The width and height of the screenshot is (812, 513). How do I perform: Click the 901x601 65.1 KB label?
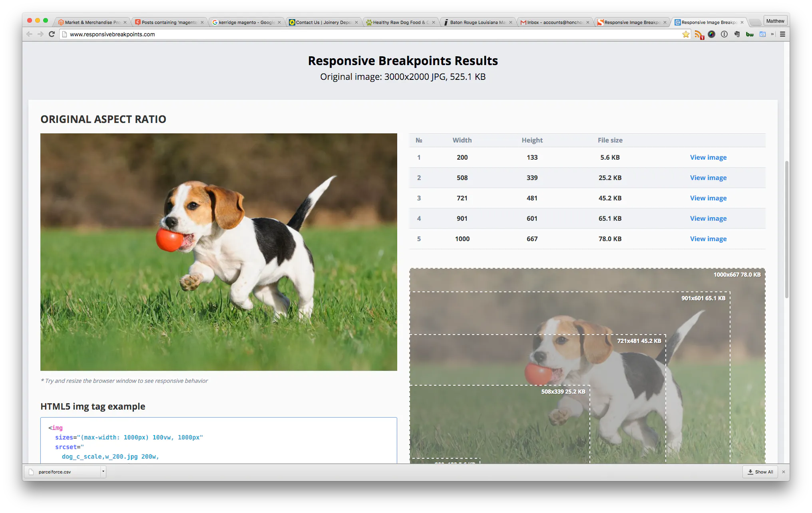(703, 298)
